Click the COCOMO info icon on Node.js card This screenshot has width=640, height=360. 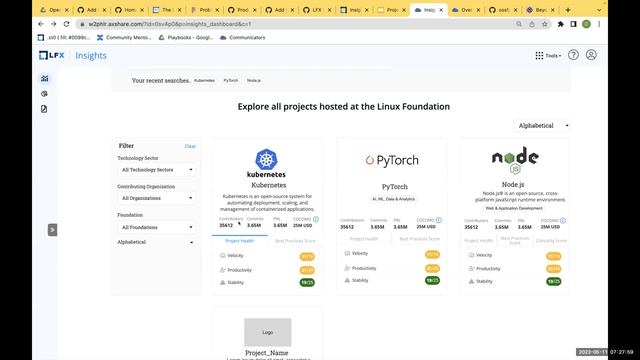(562, 220)
